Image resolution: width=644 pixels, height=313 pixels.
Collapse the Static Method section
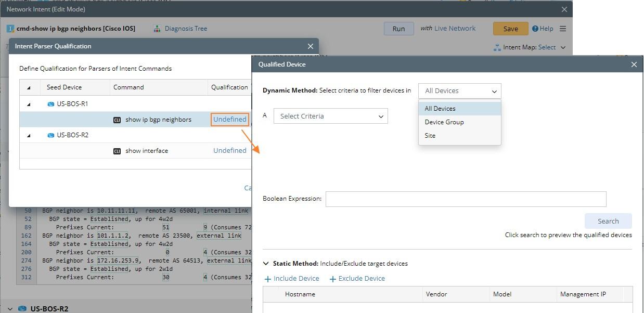267,264
